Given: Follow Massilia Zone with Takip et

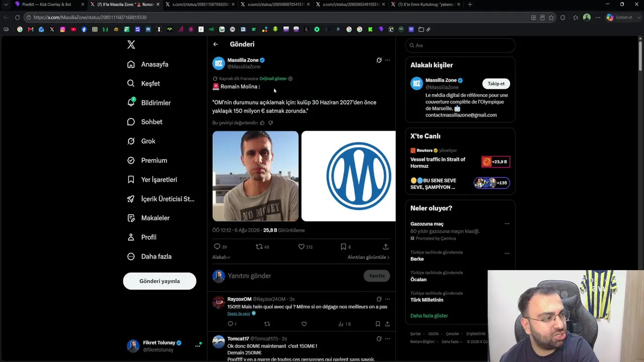Looking at the screenshot, I should (496, 84).
